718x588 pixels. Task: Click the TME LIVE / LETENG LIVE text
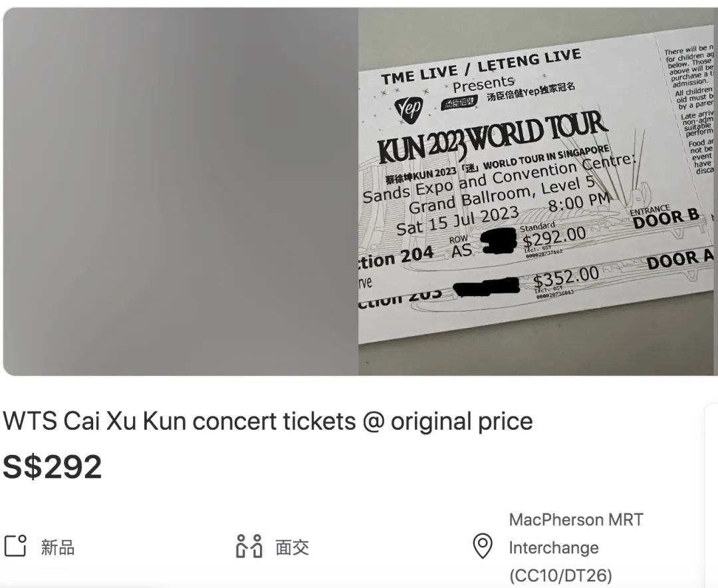click(481, 67)
